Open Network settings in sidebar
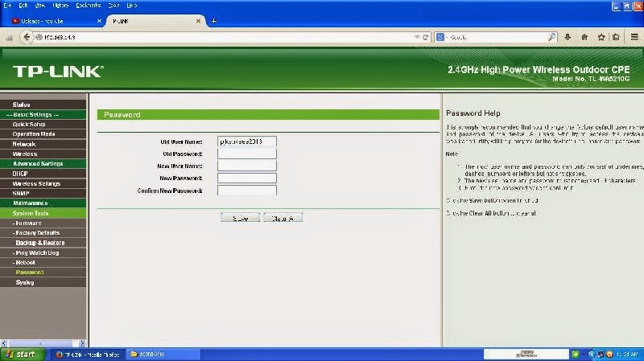The width and height of the screenshot is (644, 361). (43, 144)
